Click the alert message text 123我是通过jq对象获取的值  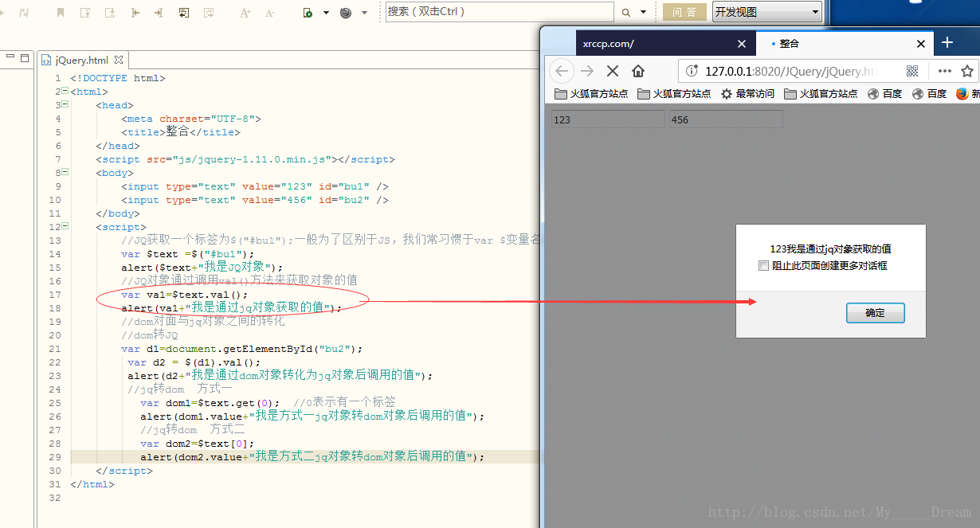pyautogui.click(x=830, y=249)
